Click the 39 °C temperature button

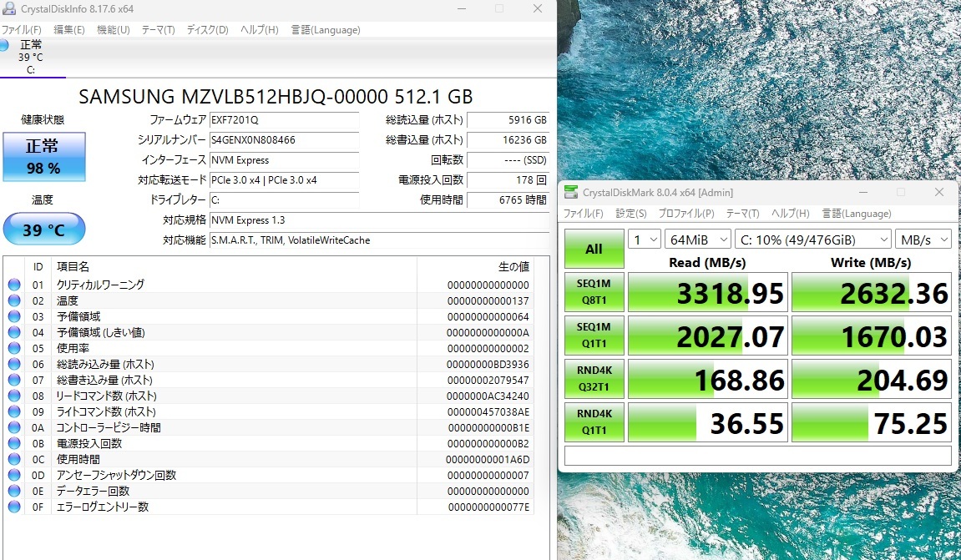(x=43, y=230)
